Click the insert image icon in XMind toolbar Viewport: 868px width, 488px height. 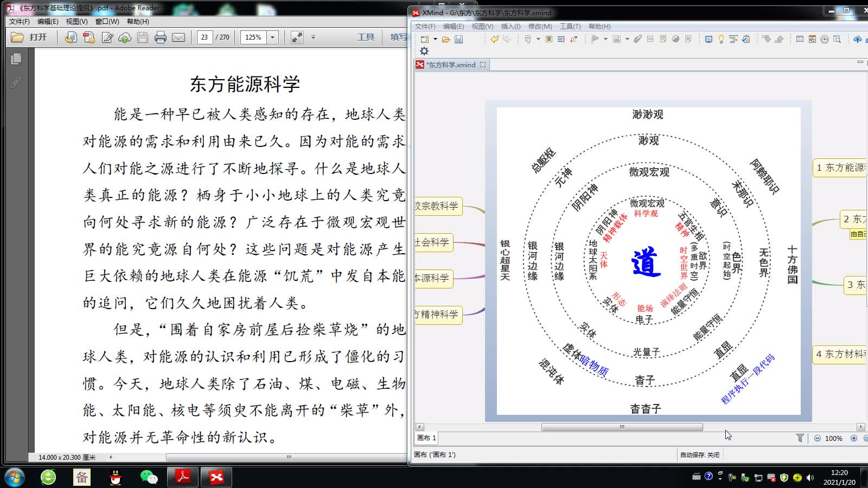coord(617,39)
